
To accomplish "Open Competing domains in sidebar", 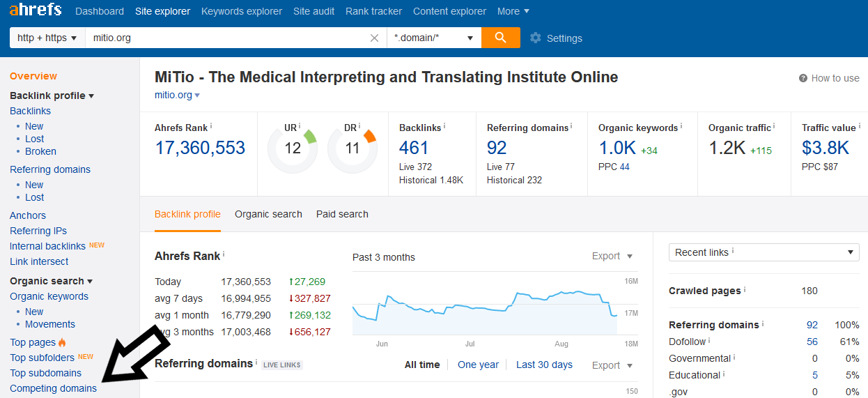I will (x=53, y=388).
